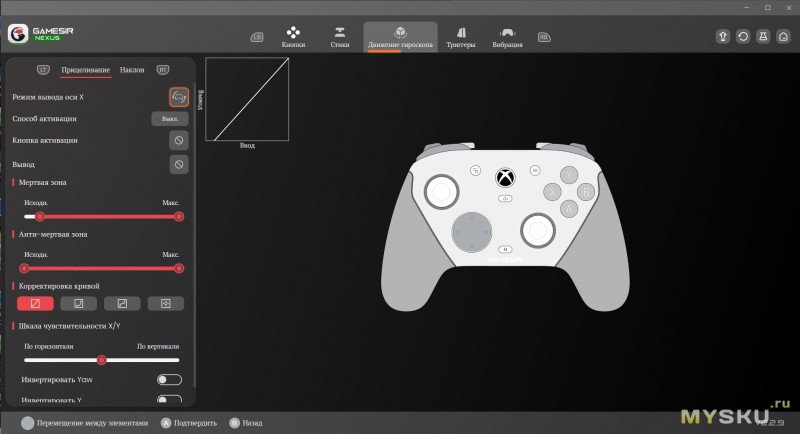Image resolution: width=800 pixels, height=434 pixels.
Task: Open the Триггеры settings tab
Action: tap(461, 37)
